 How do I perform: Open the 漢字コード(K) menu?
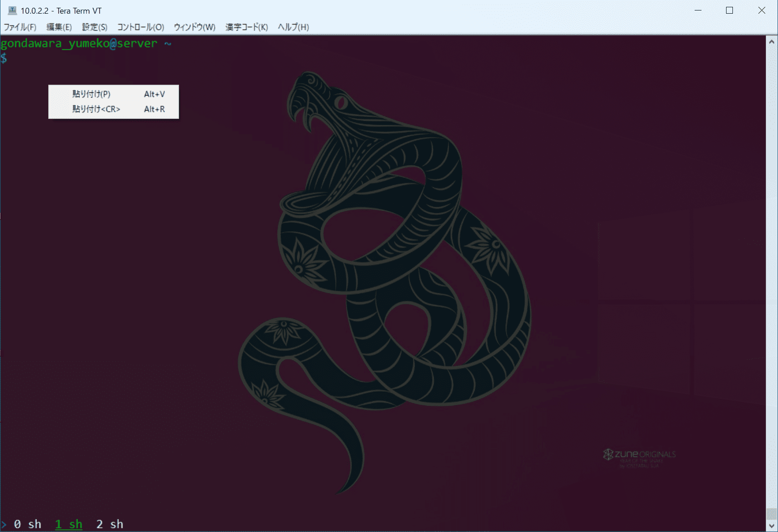tap(247, 27)
